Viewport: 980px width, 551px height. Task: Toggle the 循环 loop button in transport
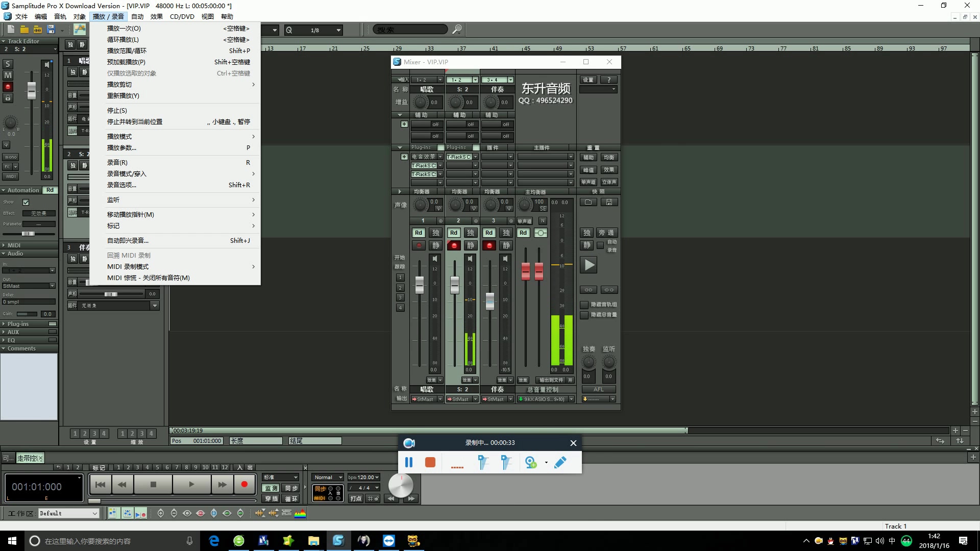pos(291,498)
